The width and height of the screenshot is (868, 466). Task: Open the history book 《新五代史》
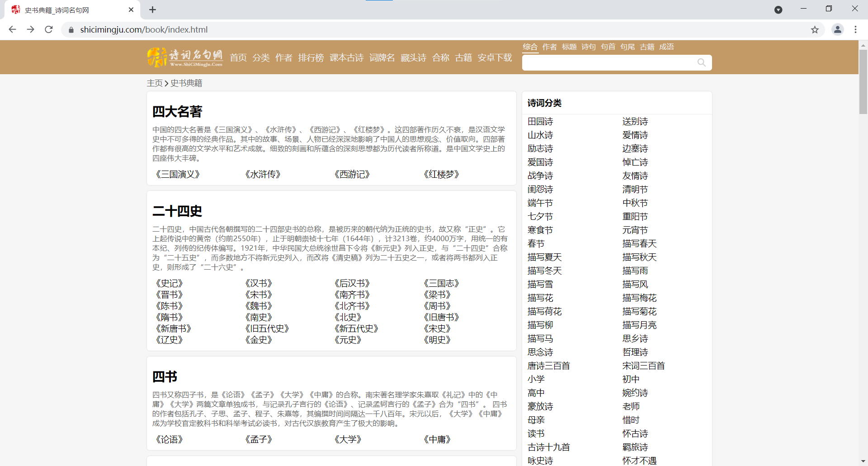(356, 328)
